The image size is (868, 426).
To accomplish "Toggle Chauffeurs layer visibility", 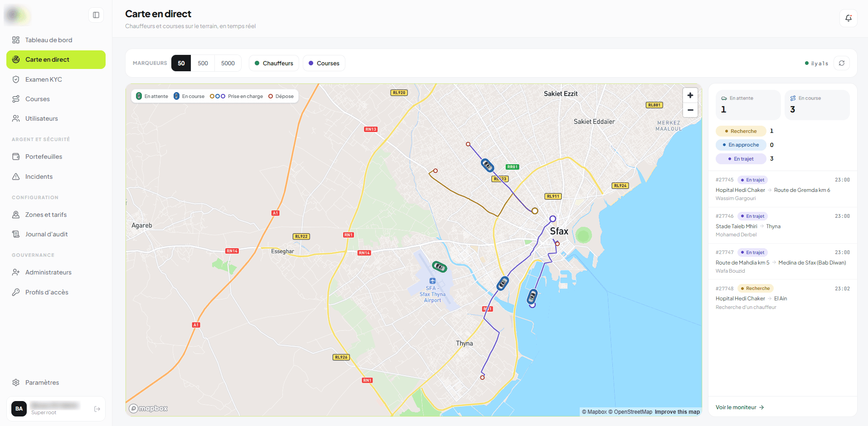I will pyautogui.click(x=274, y=63).
